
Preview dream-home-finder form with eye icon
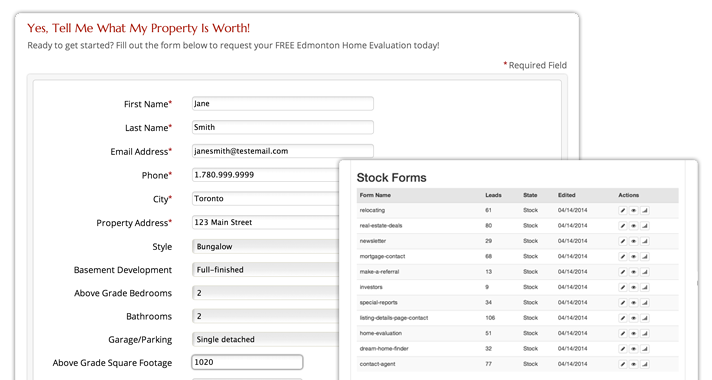[633, 349]
